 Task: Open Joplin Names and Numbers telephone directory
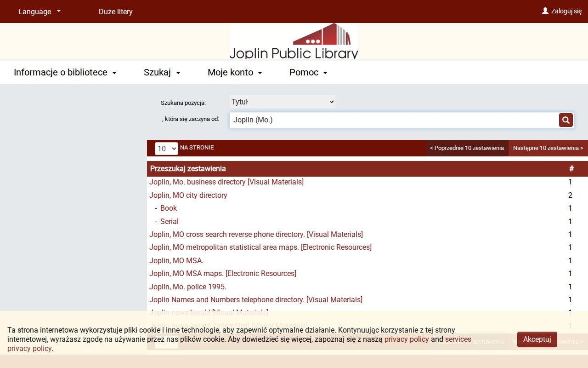coord(256,300)
